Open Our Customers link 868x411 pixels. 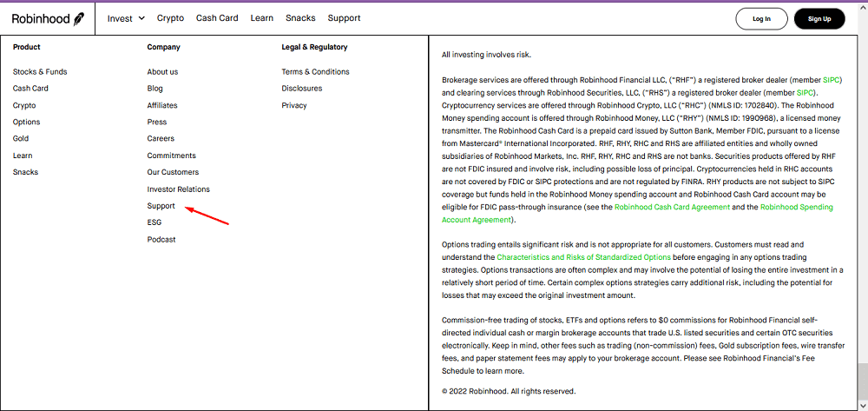(x=173, y=172)
